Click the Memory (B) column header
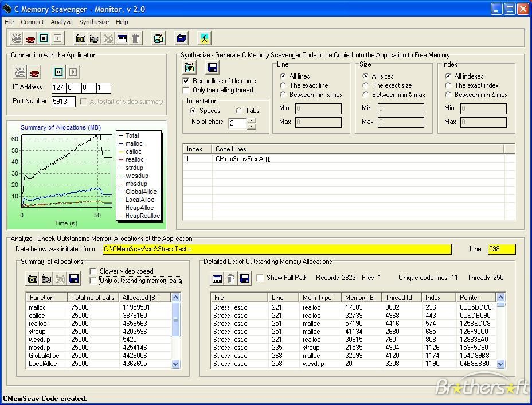Image resolution: width=532 pixels, height=405 pixels. (x=361, y=298)
